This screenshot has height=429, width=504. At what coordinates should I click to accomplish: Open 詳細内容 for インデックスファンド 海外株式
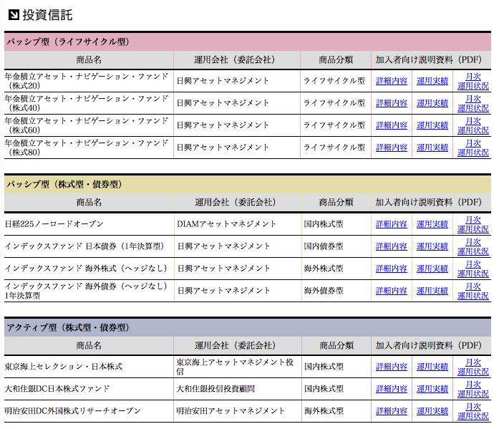pos(392,269)
